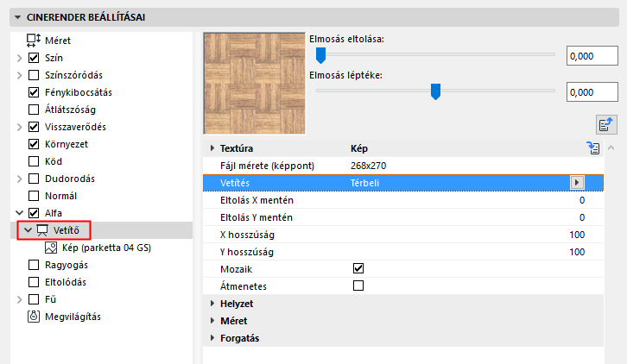Select the Megvilágítás tree item label

(73, 317)
